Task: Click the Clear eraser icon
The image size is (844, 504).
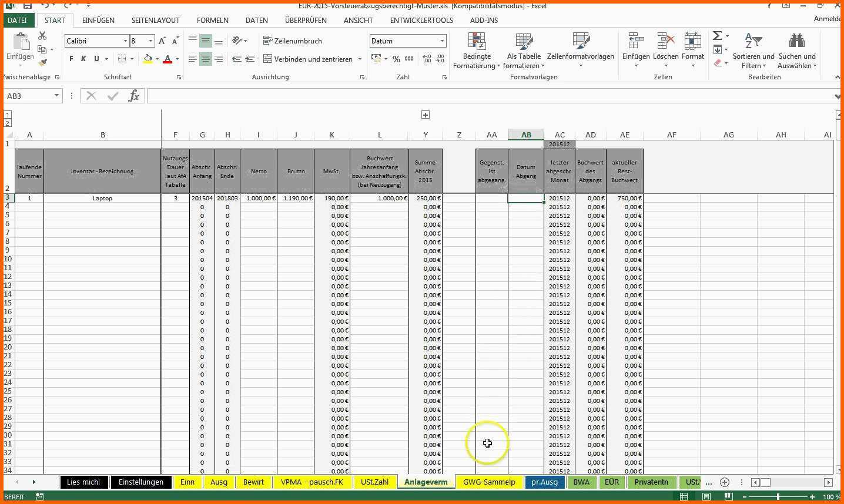Action: [718, 63]
